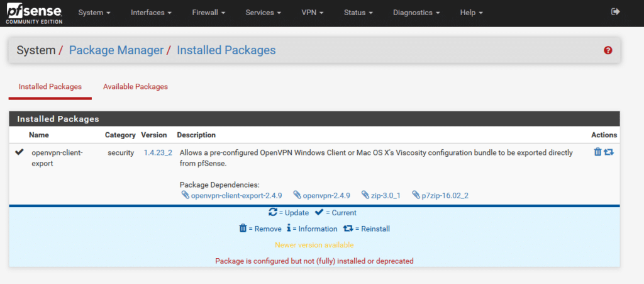Screen dimensions: 644x284
Task: Click the reinstall icon for openvpn-client-export
Action: [609, 152]
